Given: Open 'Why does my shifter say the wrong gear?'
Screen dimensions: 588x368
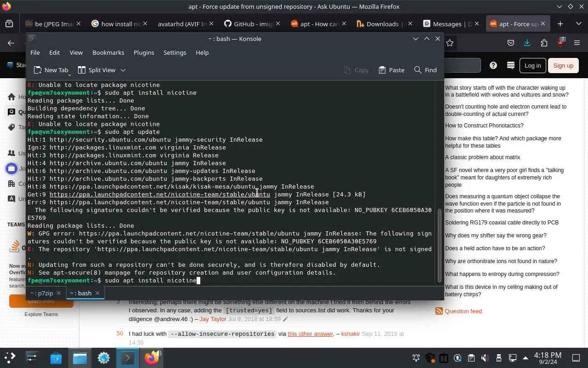Looking at the screenshot, I should pyautogui.click(x=496, y=236).
